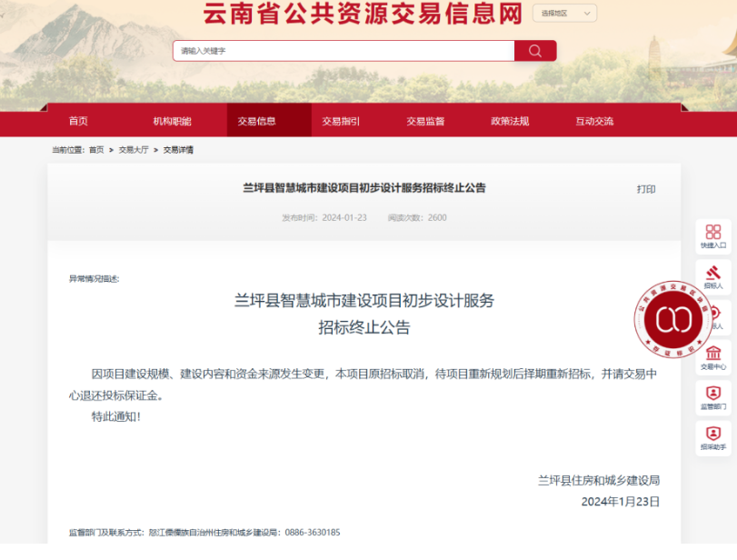Click the red blockchain certificate seal
This screenshot has height=560, width=737.
674,319
